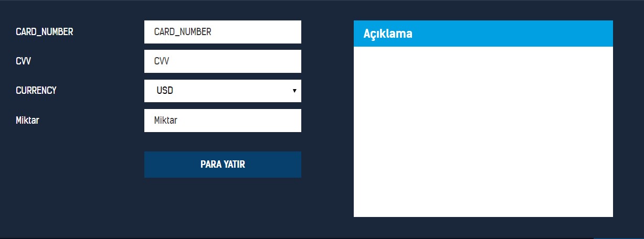This screenshot has height=239, width=644.
Task: Click the CVV label text on the left
Action: tap(24, 61)
